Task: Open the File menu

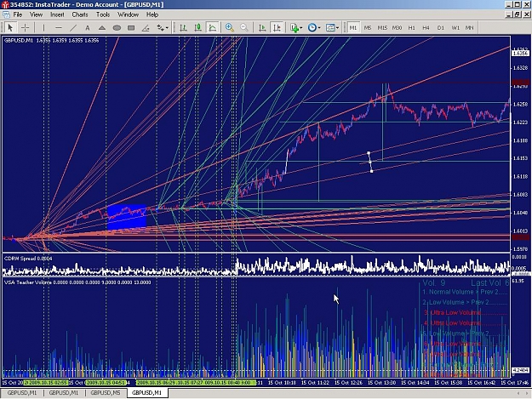Action: click(18, 14)
